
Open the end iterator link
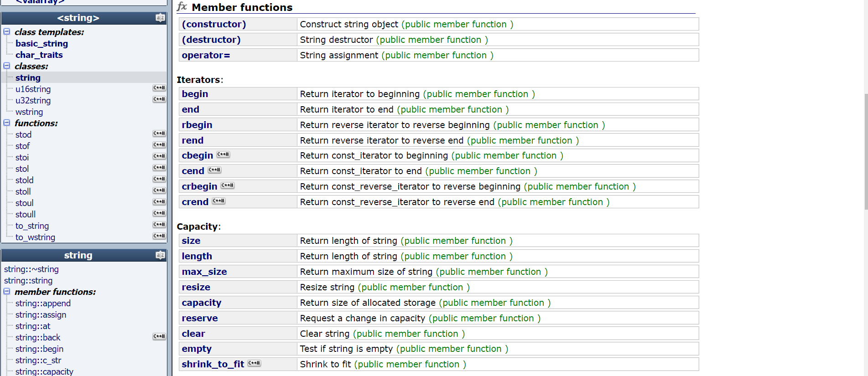(x=190, y=109)
